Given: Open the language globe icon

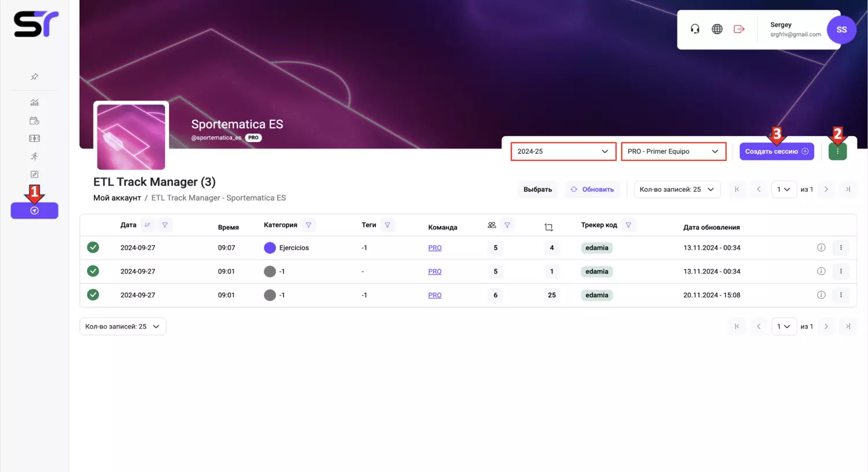Looking at the screenshot, I should pyautogui.click(x=717, y=29).
